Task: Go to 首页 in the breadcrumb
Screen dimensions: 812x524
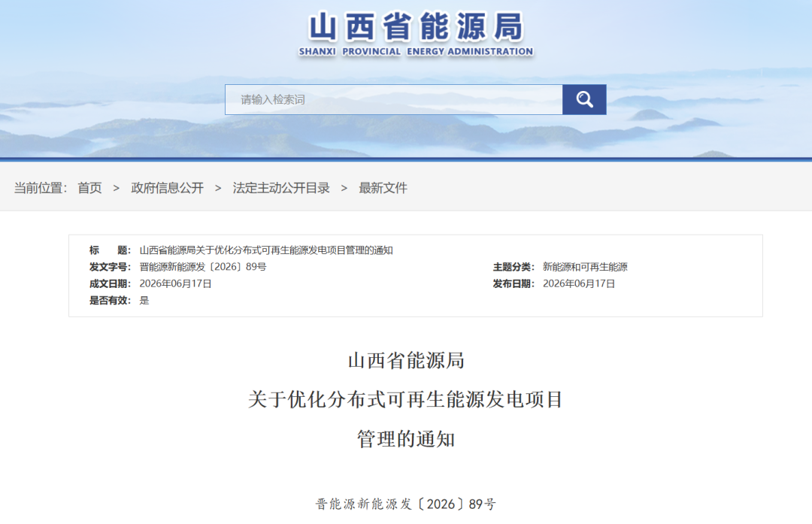Action: coord(89,188)
